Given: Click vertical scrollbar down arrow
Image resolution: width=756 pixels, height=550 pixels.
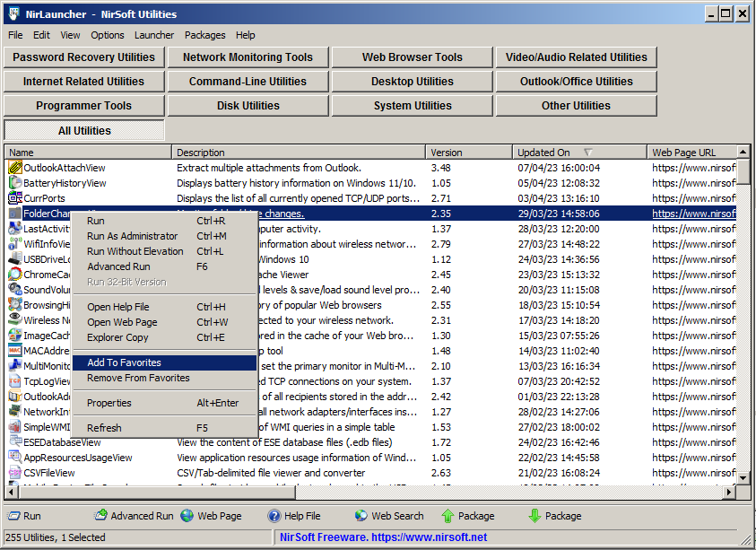Looking at the screenshot, I should coord(743,478).
